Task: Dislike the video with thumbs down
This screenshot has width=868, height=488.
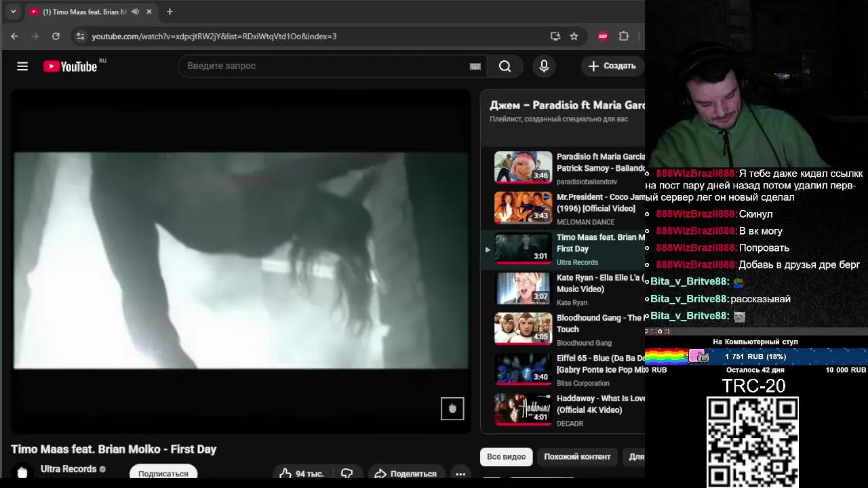Action: pyautogui.click(x=347, y=474)
